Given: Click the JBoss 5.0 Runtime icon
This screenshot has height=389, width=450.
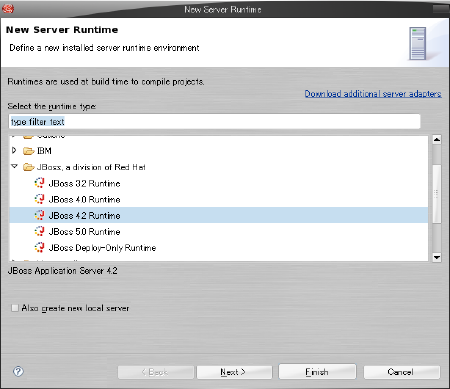Looking at the screenshot, I should click(39, 231).
